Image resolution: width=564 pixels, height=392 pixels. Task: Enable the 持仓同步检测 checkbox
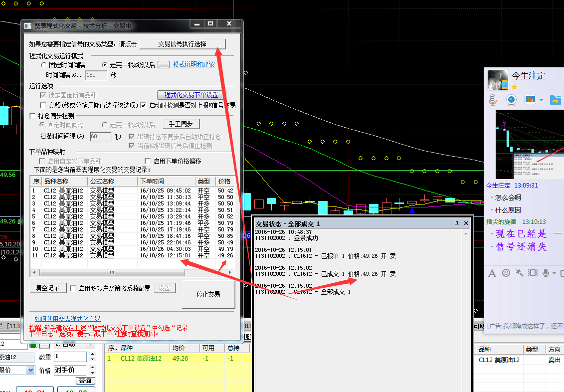point(33,116)
